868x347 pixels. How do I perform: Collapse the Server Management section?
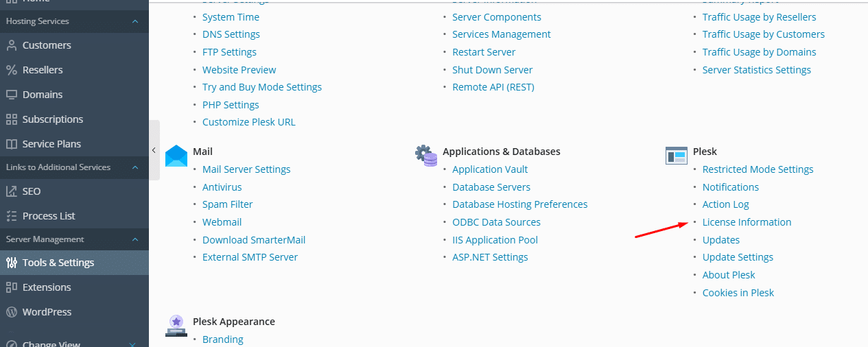tap(135, 239)
